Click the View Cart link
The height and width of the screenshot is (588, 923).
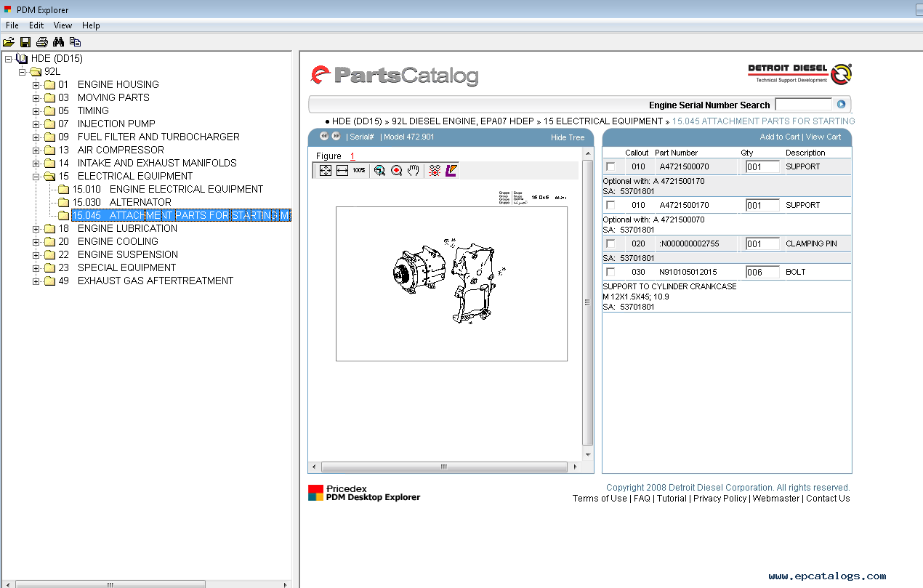coord(823,137)
